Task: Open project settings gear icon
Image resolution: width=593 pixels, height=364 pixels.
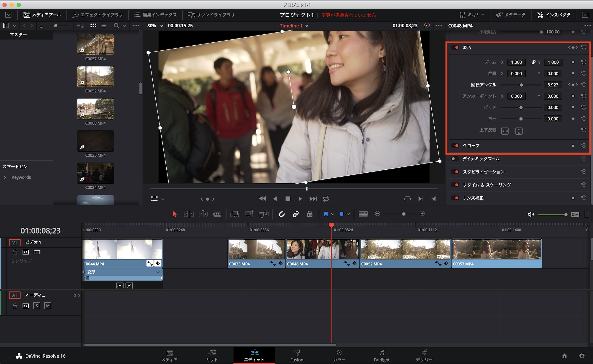Action: coord(582,356)
